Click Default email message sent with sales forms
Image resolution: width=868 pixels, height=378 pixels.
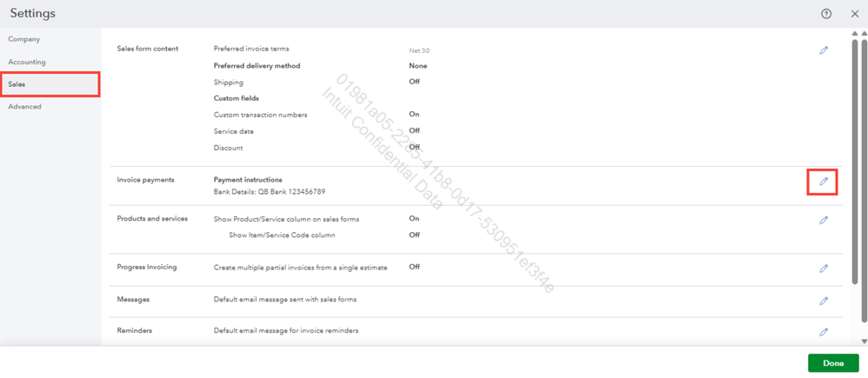pos(285,300)
